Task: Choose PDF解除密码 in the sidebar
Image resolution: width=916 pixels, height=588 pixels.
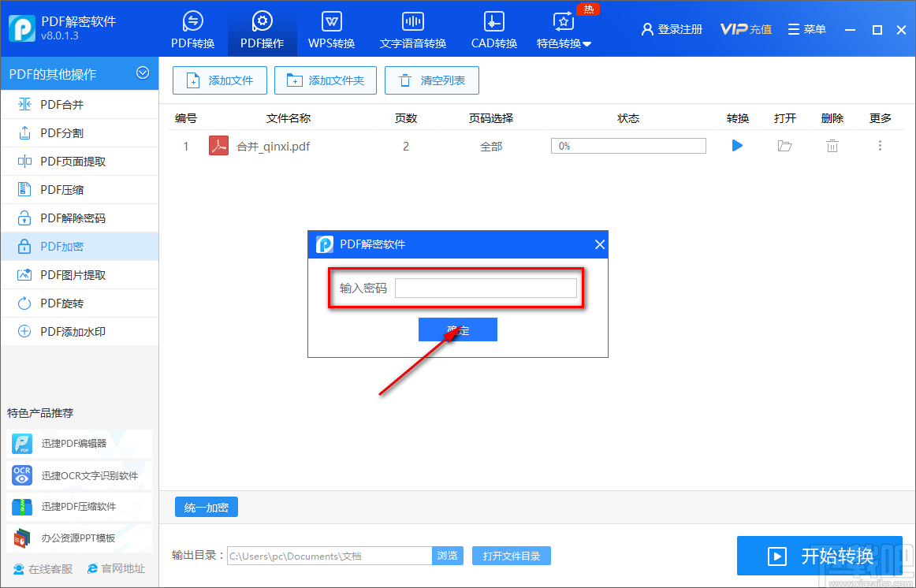Action: 80,218
